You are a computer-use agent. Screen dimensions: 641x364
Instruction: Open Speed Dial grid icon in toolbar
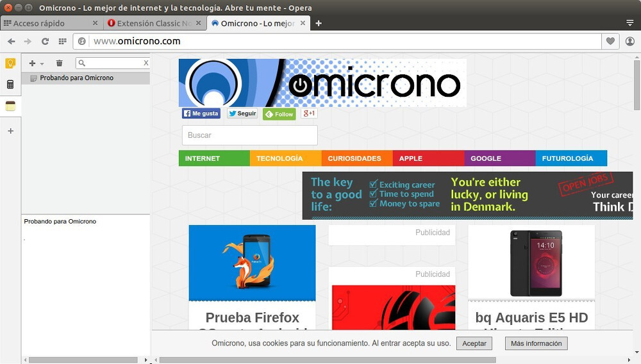tap(62, 42)
